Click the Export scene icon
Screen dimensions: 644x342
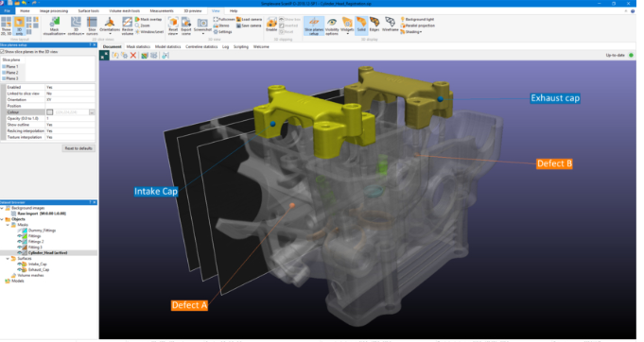click(186, 26)
